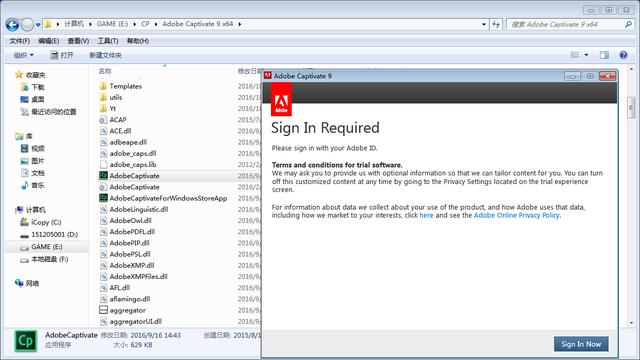
Task: Select the Yt folder icon
Action: pyautogui.click(x=103, y=108)
